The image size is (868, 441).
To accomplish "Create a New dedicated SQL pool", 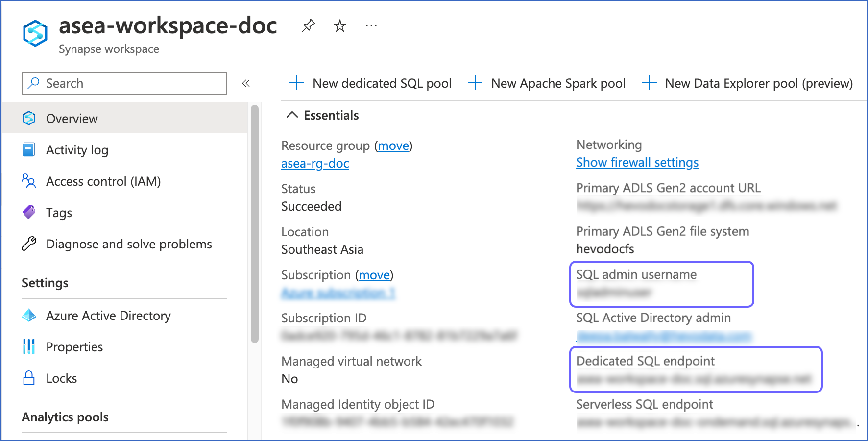I will (370, 83).
